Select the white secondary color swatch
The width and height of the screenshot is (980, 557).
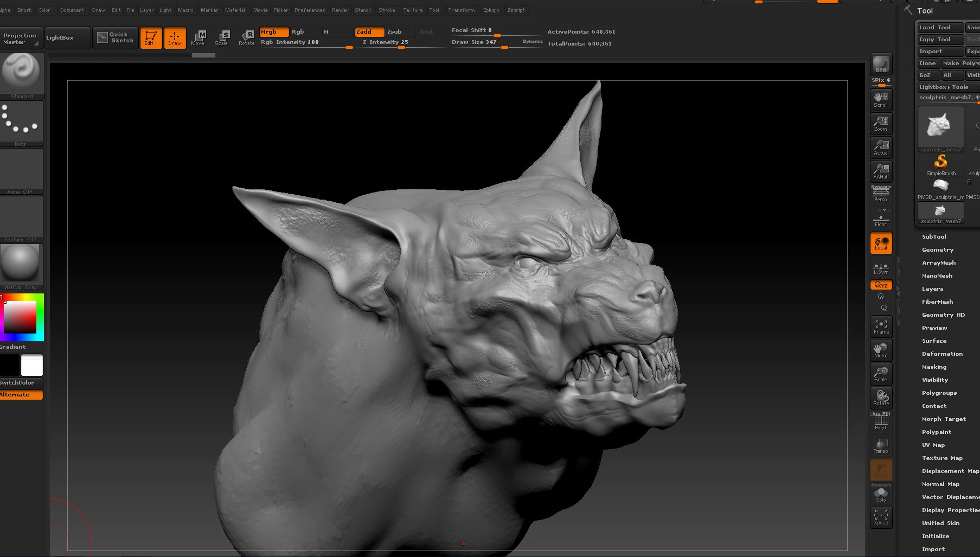click(x=32, y=366)
